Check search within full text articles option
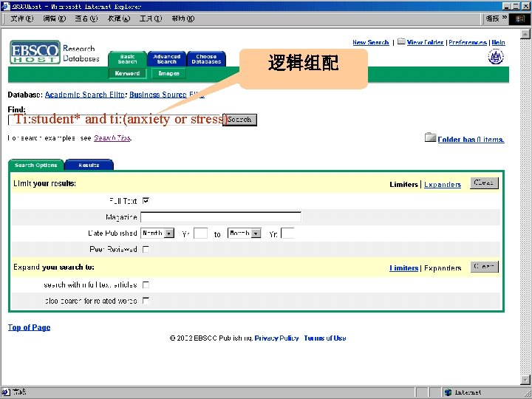Screen dimensions: 532x399 (146, 284)
